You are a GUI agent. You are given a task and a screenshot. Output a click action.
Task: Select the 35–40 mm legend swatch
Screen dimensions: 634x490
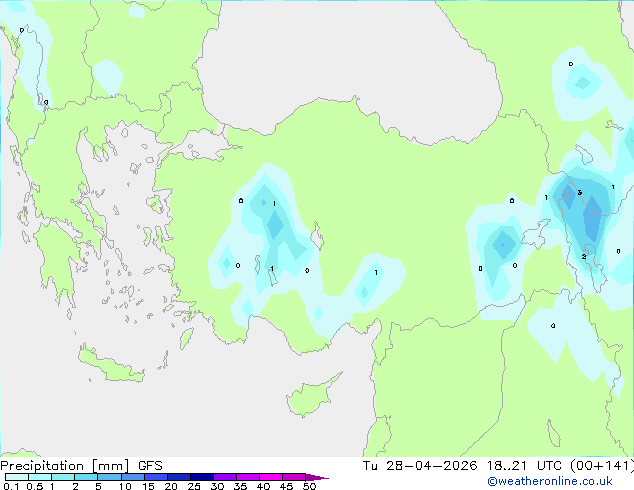click(x=247, y=477)
